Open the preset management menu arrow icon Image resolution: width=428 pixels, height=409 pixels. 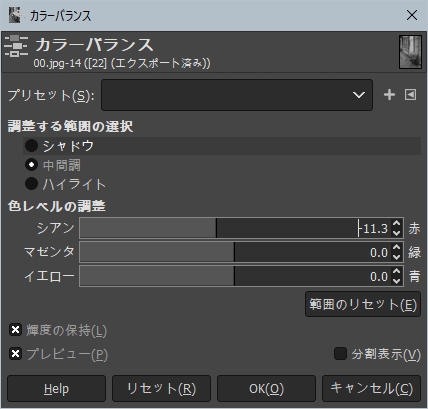410,95
